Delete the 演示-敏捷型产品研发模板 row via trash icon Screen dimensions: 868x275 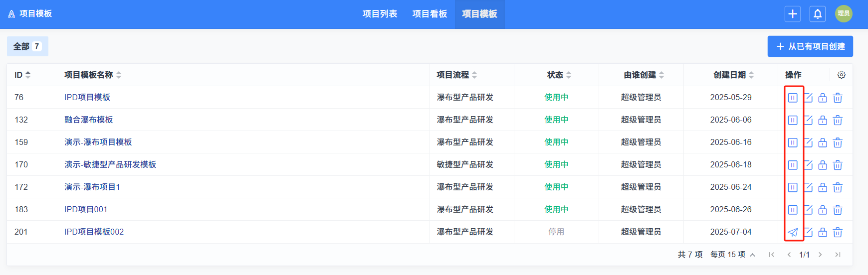tap(838, 165)
